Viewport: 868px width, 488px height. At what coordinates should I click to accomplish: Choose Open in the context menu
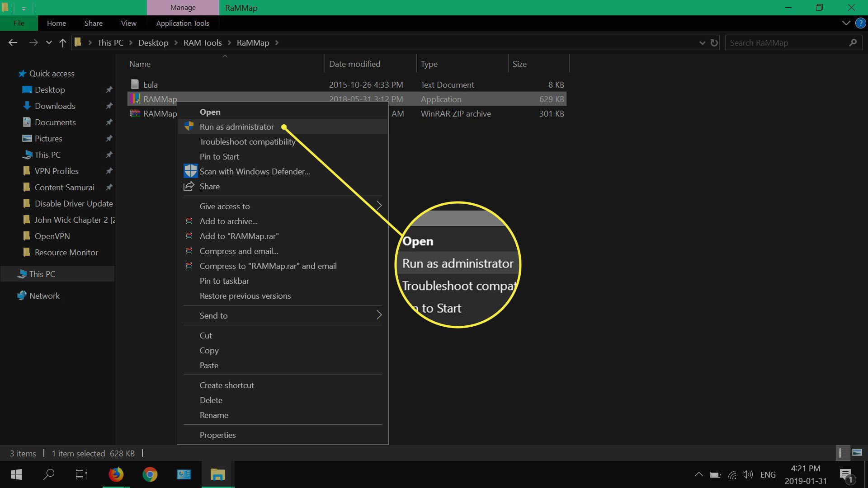click(283, 112)
